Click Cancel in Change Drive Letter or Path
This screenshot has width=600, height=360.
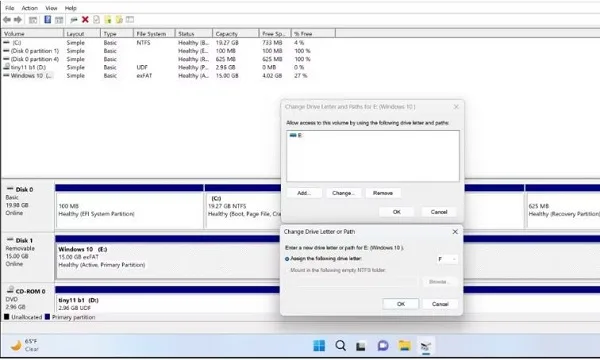(x=440, y=304)
